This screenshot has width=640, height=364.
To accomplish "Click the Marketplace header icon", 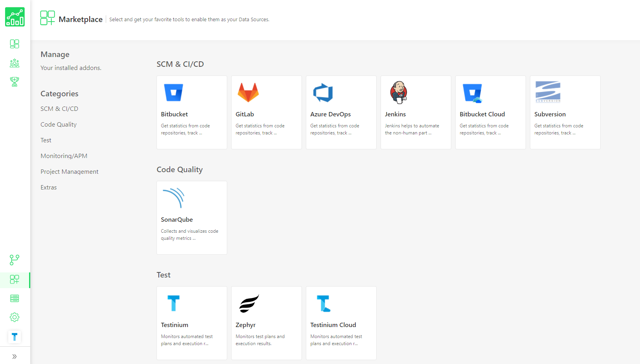I will (48, 18).
